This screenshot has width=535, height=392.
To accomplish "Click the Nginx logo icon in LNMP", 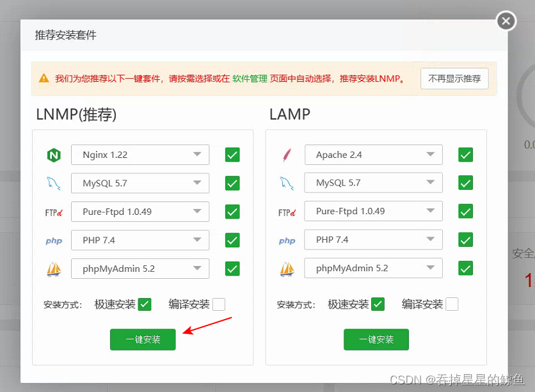I will 54,155.
